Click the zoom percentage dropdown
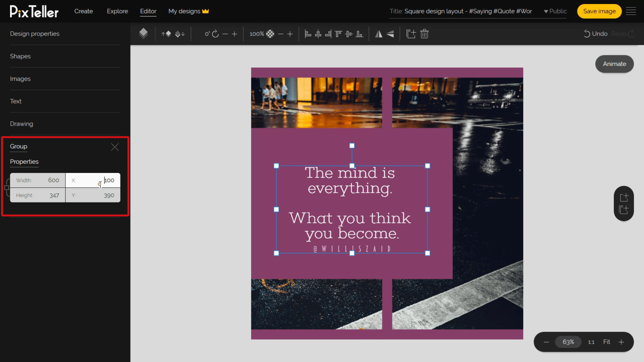This screenshot has height=362, width=644. [569, 342]
